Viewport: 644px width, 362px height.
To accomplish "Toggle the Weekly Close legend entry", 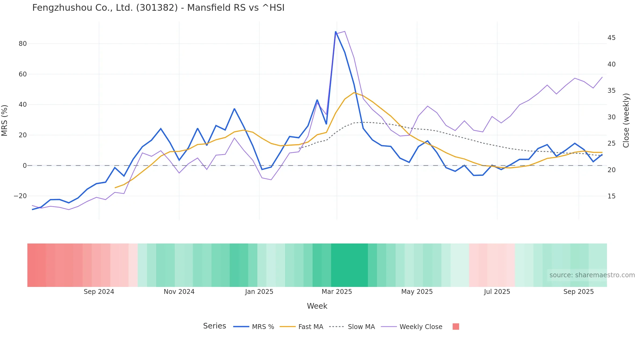I will pos(412,327).
